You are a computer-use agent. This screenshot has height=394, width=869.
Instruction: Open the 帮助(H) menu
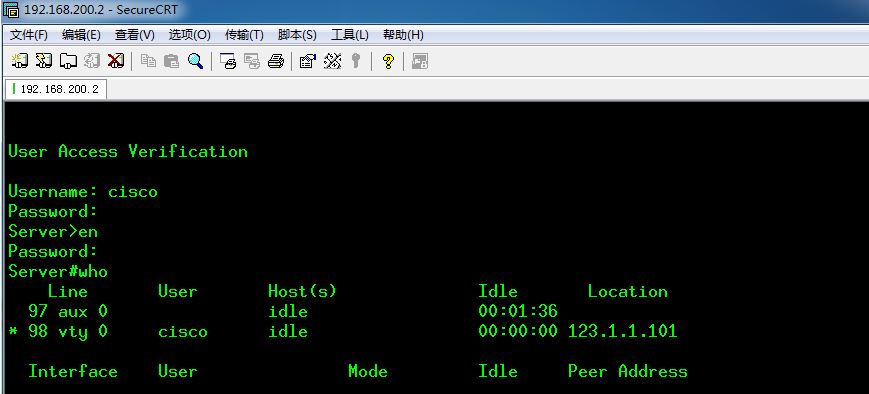tap(403, 35)
